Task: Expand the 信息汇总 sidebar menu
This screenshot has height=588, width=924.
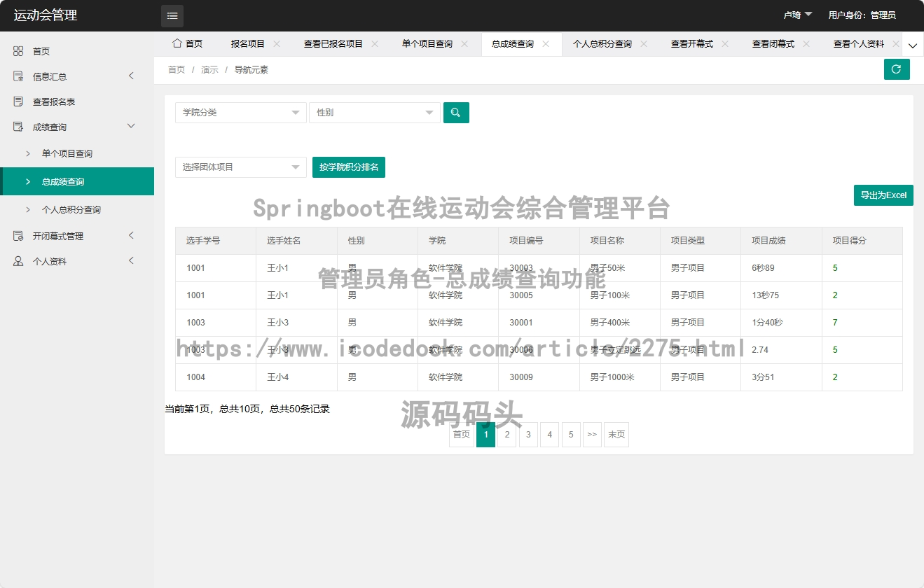Action: 131,76
